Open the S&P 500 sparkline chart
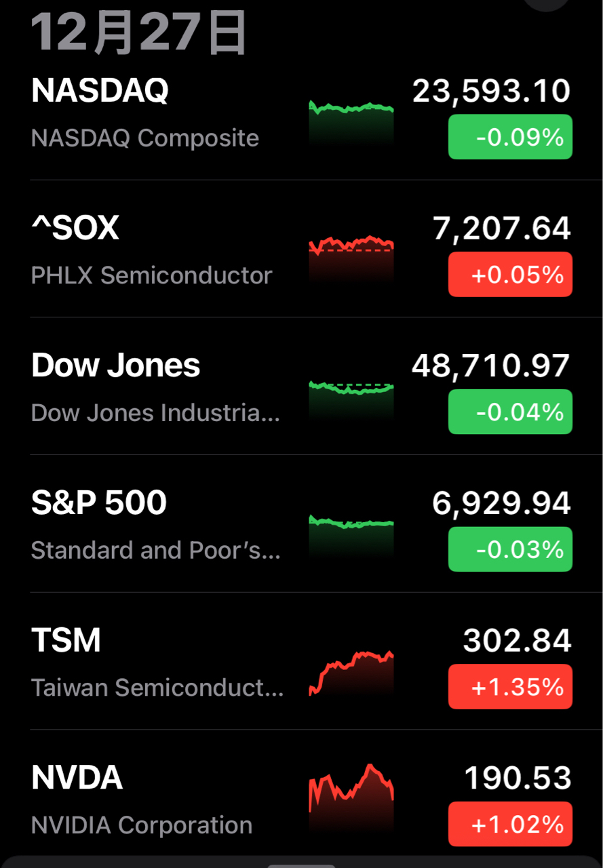This screenshot has width=603, height=868. (x=351, y=535)
